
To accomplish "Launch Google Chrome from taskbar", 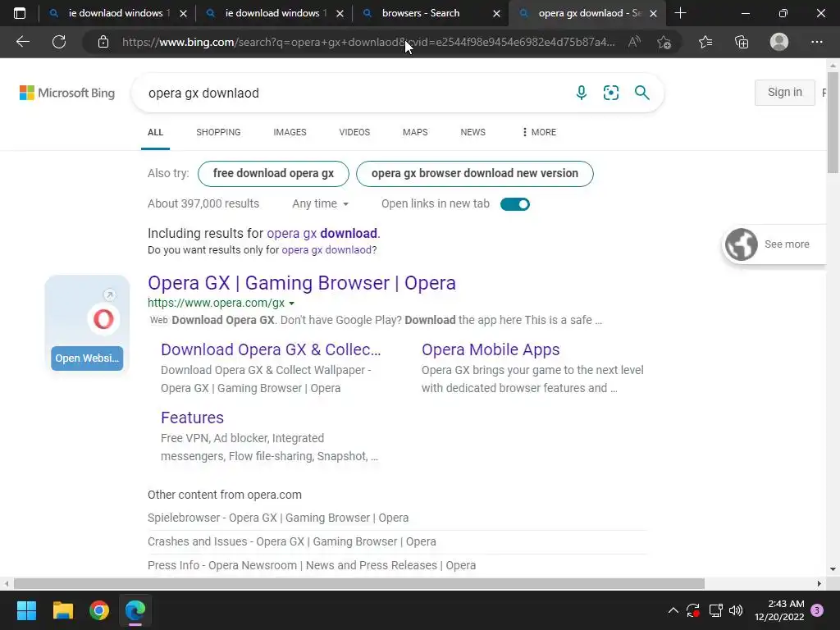I will pyautogui.click(x=99, y=610).
